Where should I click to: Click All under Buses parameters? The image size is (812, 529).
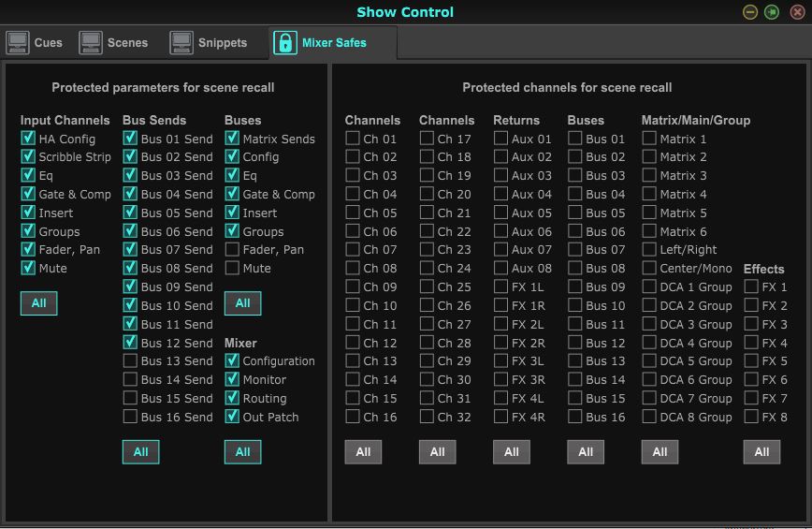pos(243,303)
